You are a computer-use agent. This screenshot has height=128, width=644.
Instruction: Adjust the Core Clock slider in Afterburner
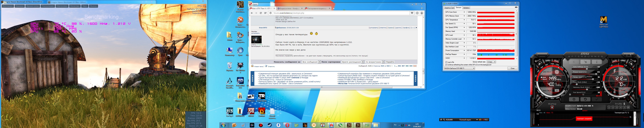585,84
